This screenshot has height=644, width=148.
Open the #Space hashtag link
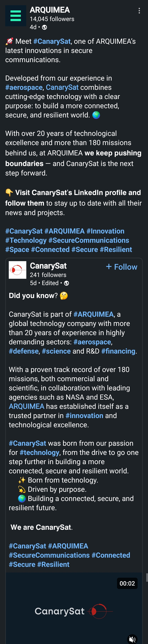pyautogui.click(x=17, y=249)
